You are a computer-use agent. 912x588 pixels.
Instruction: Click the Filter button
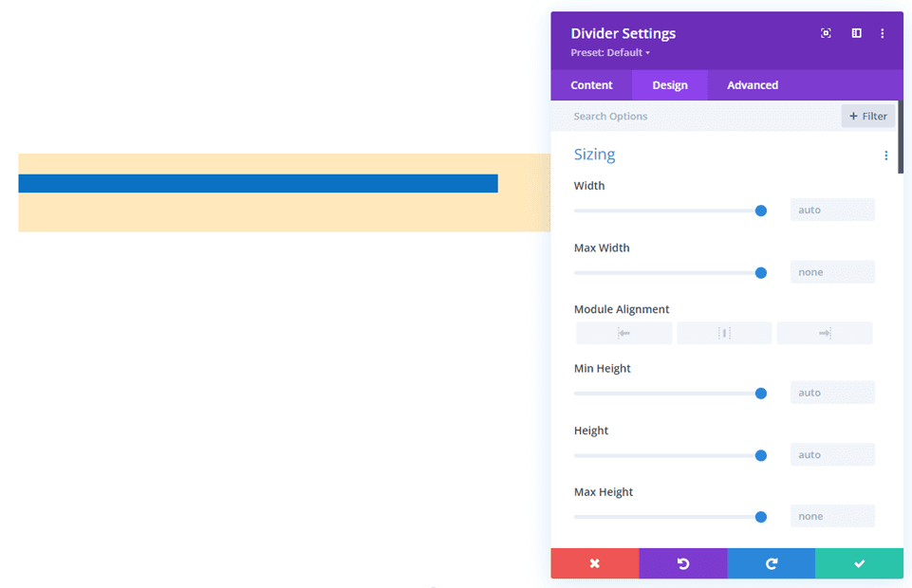pos(867,117)
